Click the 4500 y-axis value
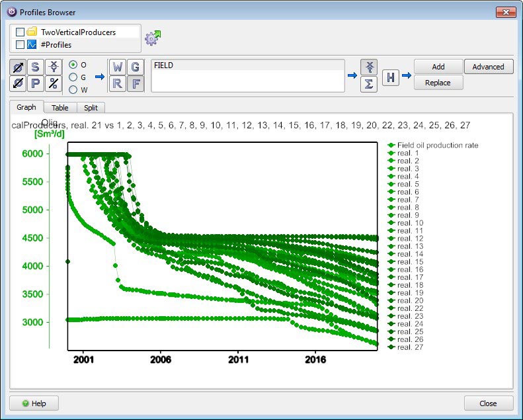This screenshot has height=420, width=523. point(32,238)
